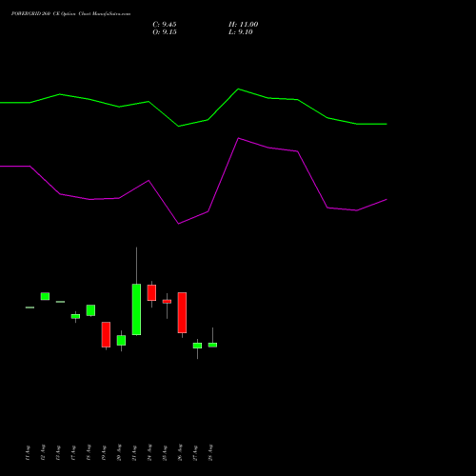Click the large red candle for 26 Aug
The image size is (476, 476).
tap(182, 312)
